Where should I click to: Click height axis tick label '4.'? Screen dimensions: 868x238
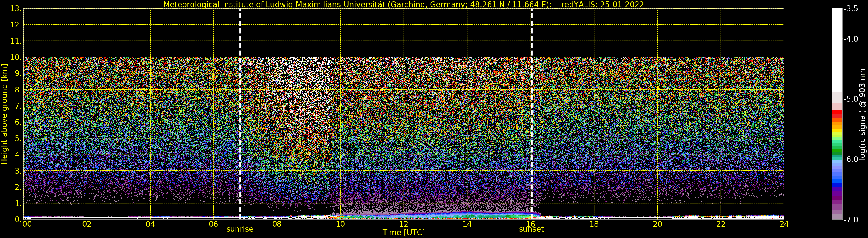click(x=18, y=155)
